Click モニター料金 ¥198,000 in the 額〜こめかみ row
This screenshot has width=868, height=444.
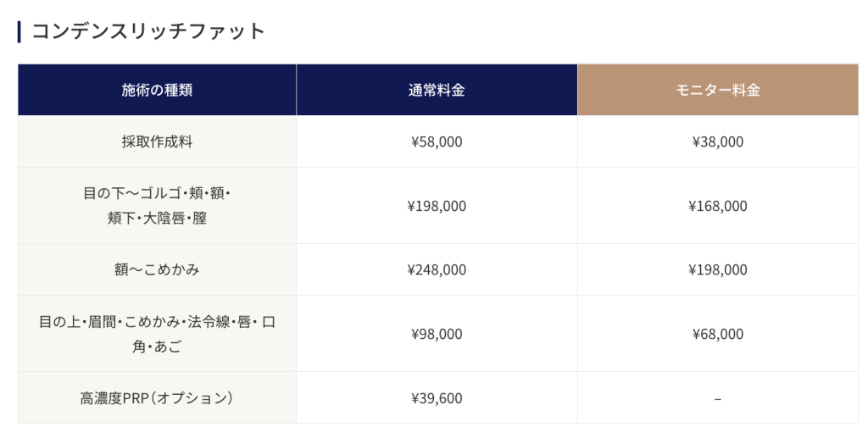click(x=718, y=269)
